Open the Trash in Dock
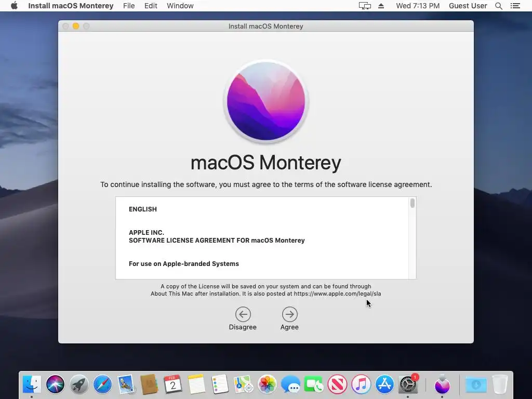Screen dimensions: 532x399 (500, 384)
